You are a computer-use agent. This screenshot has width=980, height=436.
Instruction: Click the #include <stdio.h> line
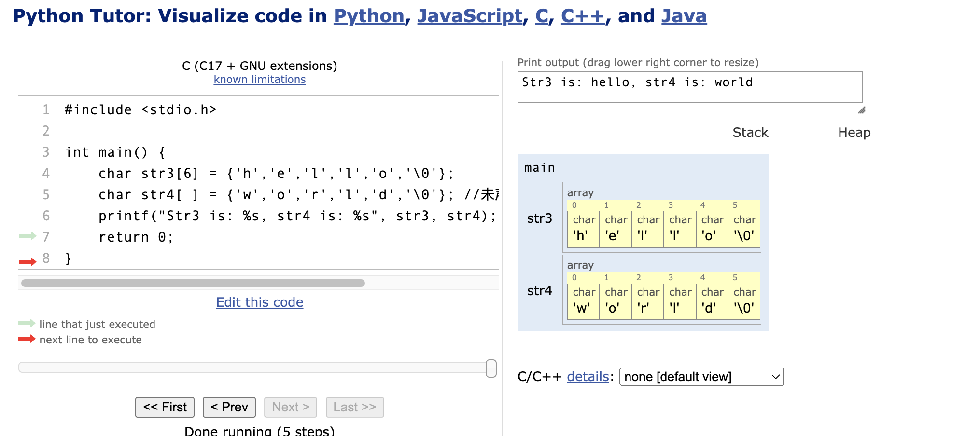tap(140, 110)
